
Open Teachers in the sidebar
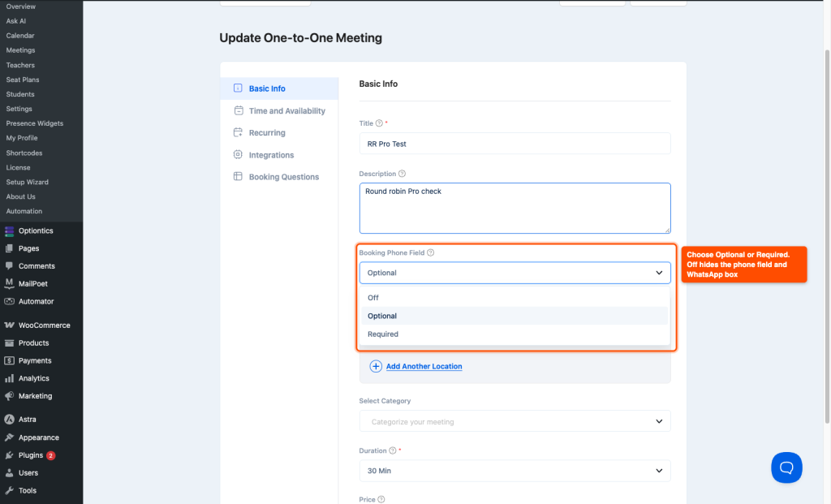coord(20,65)
